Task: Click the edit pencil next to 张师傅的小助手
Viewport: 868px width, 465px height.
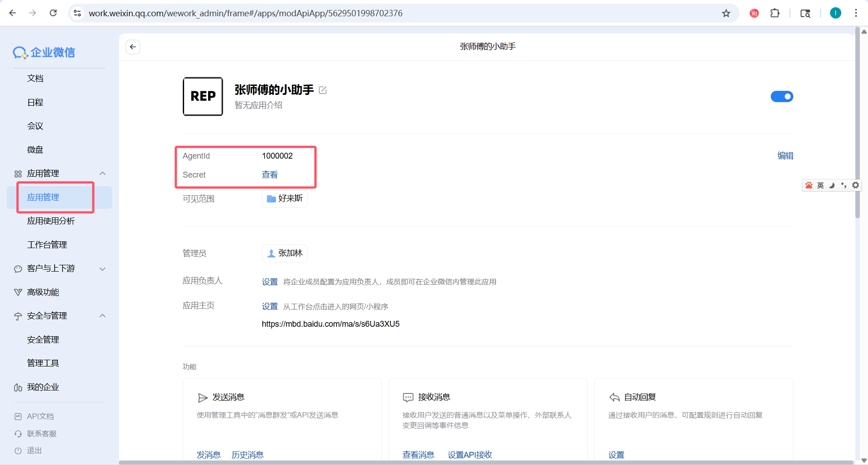Action: 323,90
